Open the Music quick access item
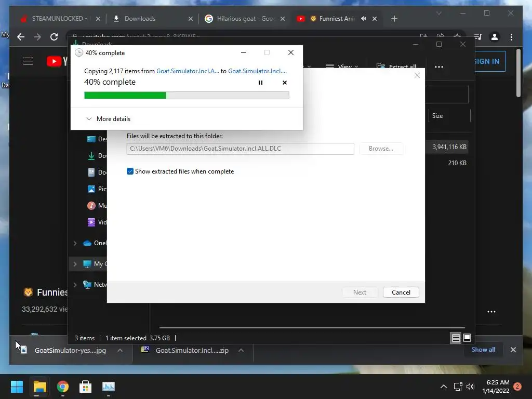Viewport: 532px width, 399px height. tap(97, 205)
